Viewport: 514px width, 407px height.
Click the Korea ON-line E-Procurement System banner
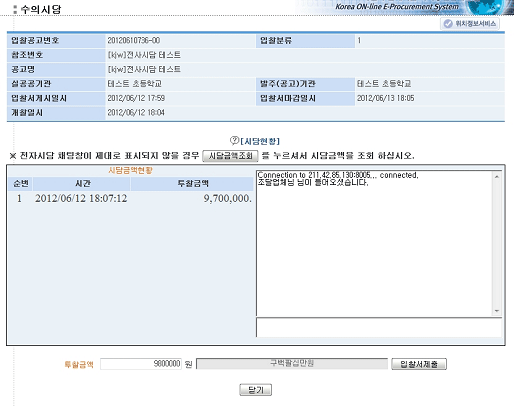(397, 7)
